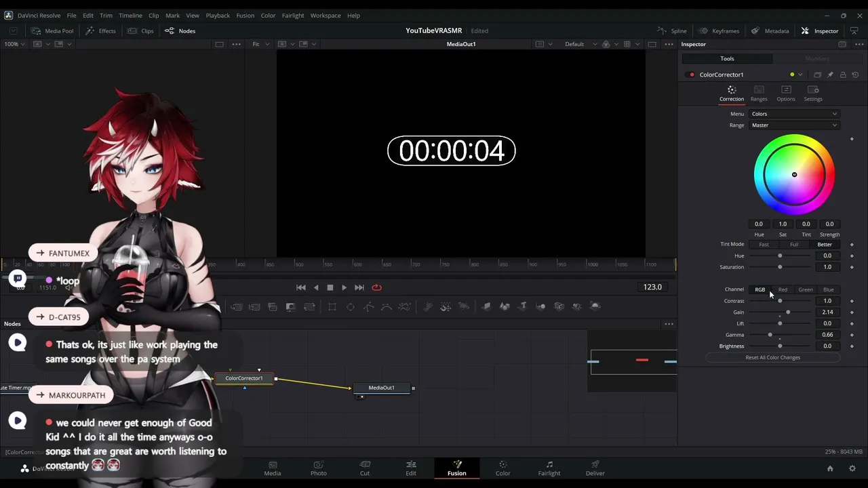The height and width of the screenshot is (488, 868).
Task: Select the Green channel button
Action: 806,289
